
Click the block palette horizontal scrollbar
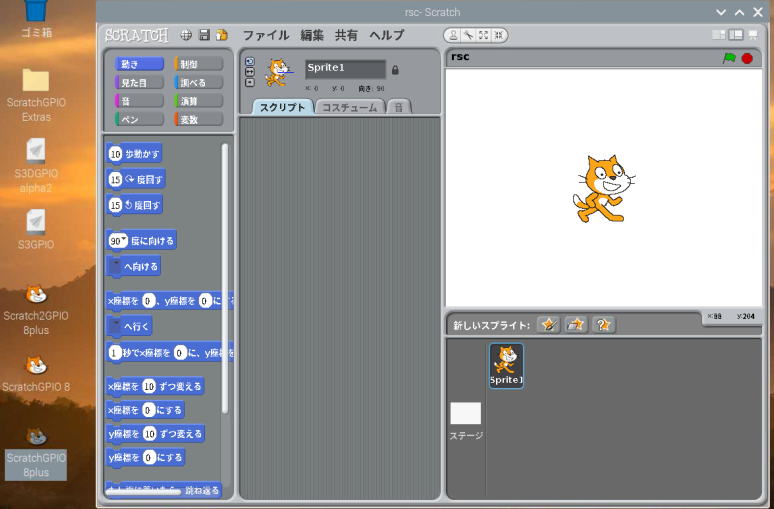pyautogui.click(x=143, y=492)
